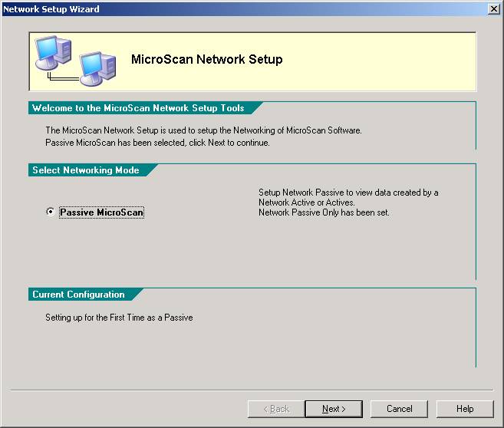This screenshot has width=504, height=428.
Task: Click text 'Network Passive Only has been set.'
Action: point(324,212)
